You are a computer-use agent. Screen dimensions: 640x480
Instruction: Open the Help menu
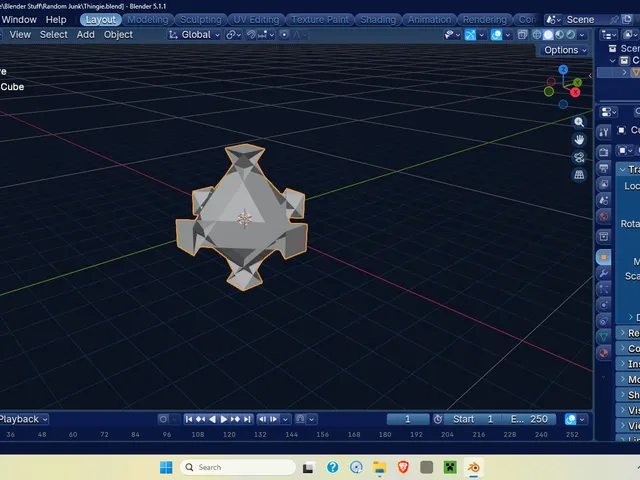pyautogui.click(x=56, y=20)
